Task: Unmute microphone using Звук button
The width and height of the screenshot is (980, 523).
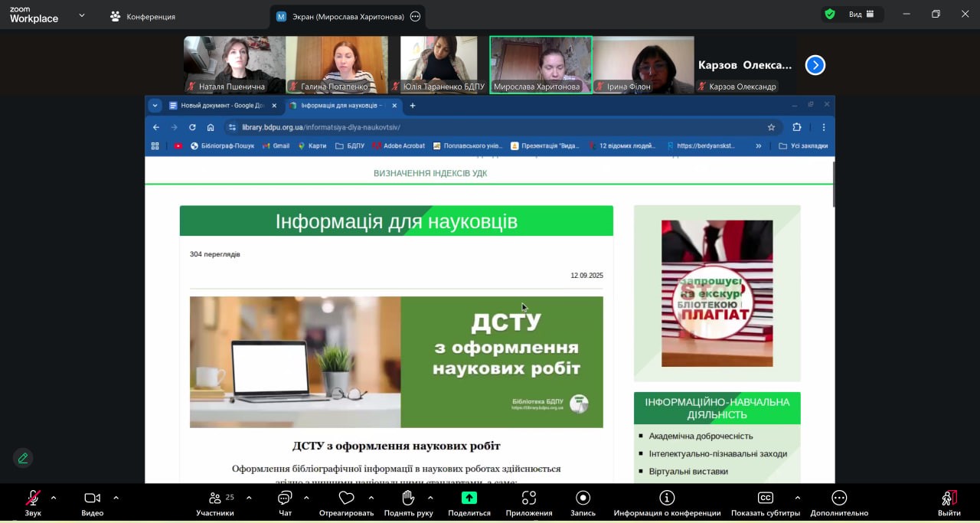Action: pos(33,502)
